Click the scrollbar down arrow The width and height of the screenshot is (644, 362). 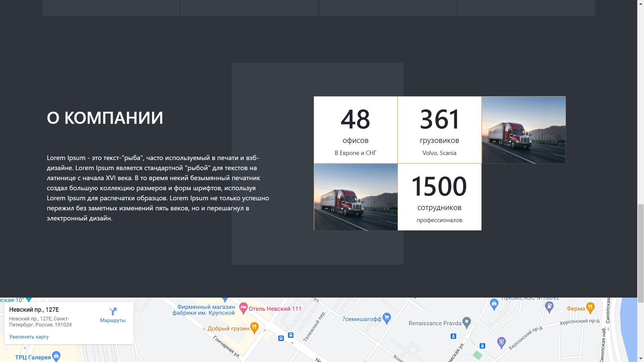tap(641, 359)
